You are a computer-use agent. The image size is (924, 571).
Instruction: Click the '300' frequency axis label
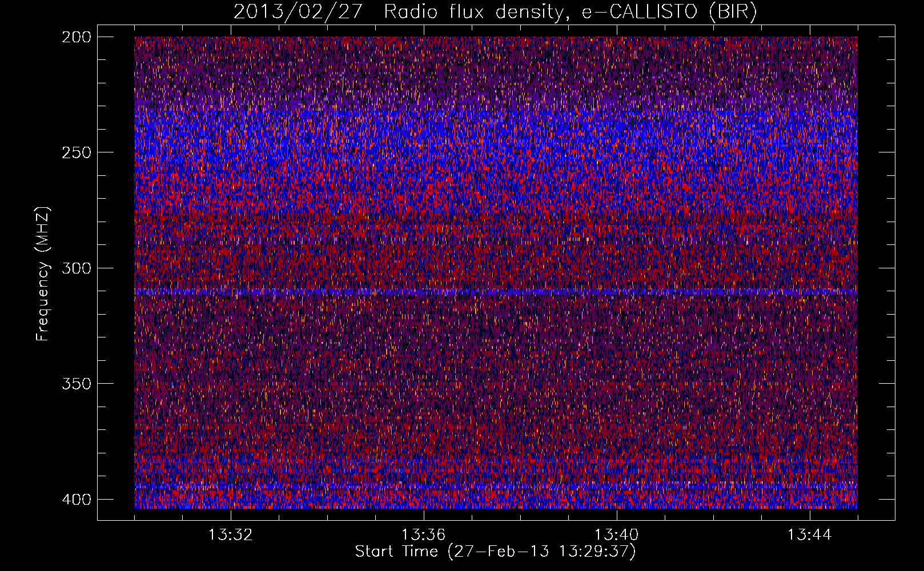tap(76, 268)
